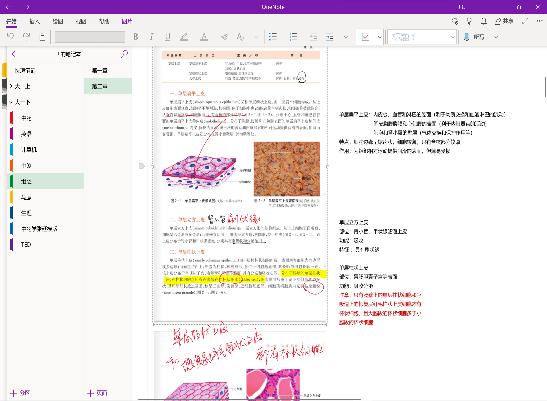
Task: Expand the tags dropdown arrow
Action: [x=380, y=37]
